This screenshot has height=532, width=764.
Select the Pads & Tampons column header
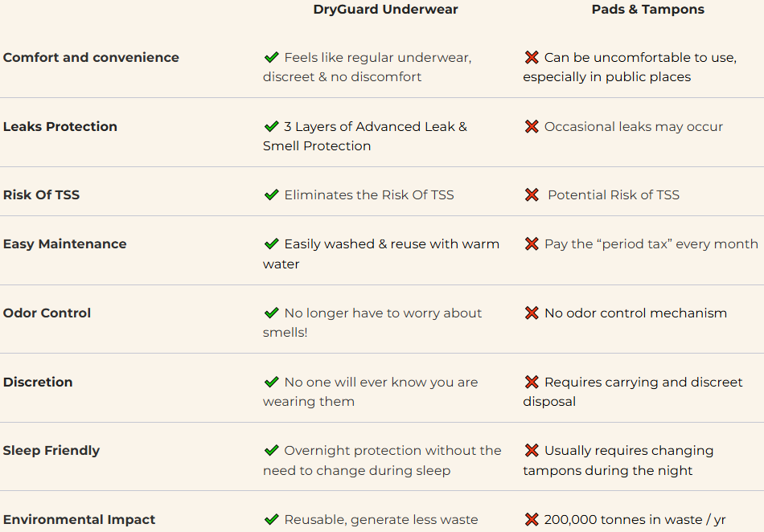coord(647,10)
